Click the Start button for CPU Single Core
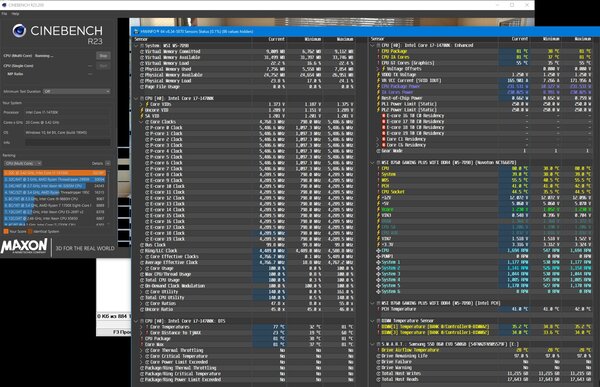The image size is (600, 387). point(103,66)
